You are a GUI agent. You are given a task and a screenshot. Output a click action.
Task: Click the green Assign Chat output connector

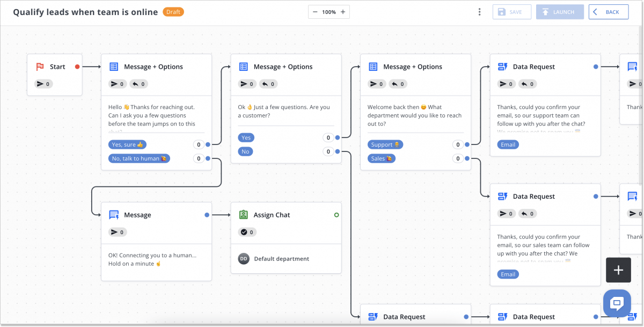[x=336, y=215]
